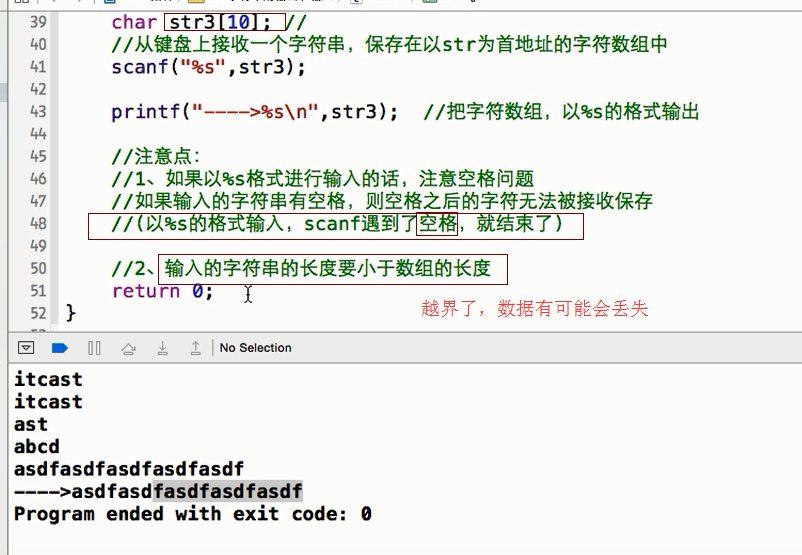
Task: Click the Step Out debug icon
Action: coord(195,348)
